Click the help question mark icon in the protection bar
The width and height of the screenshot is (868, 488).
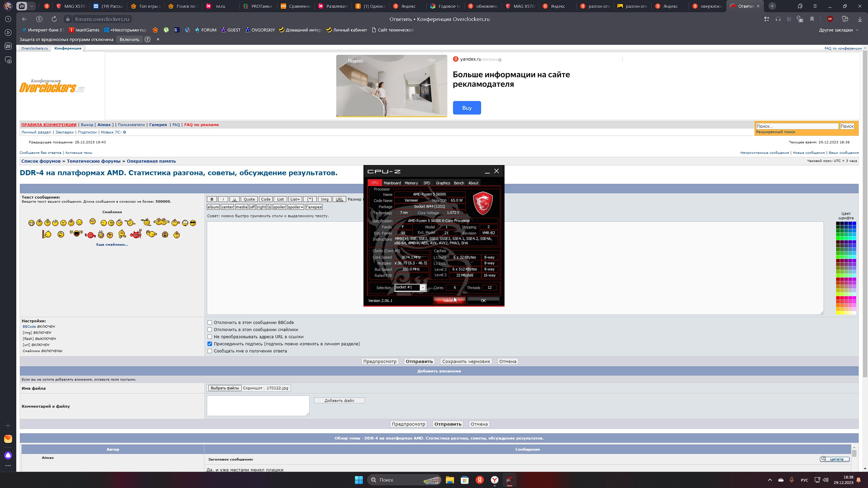pyautogui.click(x=147, y=40)
